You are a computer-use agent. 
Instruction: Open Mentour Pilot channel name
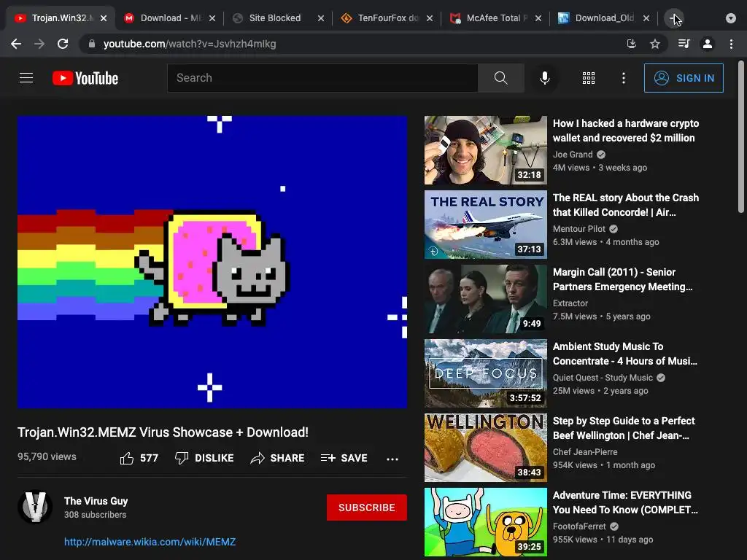(x=579, y=228)
